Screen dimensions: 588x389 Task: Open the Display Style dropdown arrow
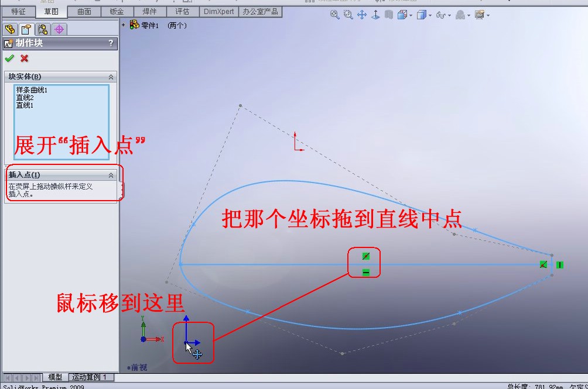(x=430, y=16)
